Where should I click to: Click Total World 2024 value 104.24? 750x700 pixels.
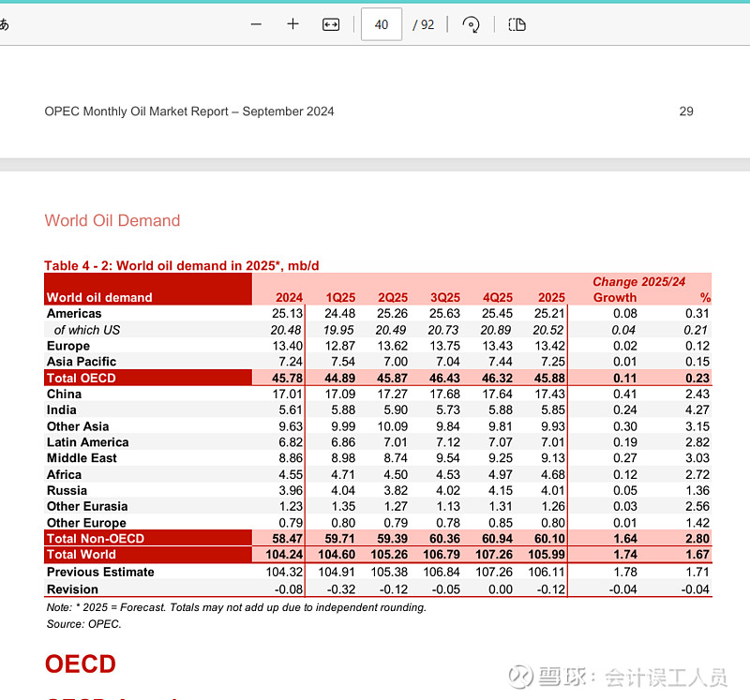click(x=284, y=555)
